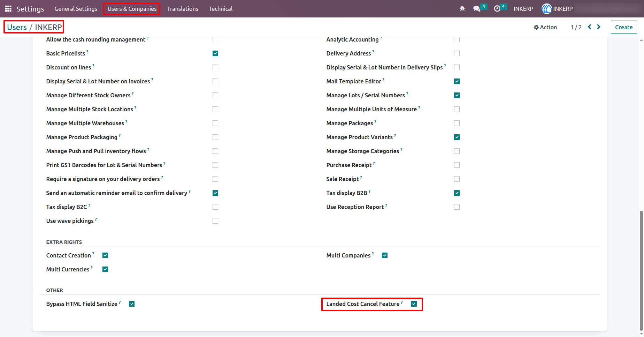Click the Create button
Image resolution: width=644 pixels, height=337 pixels.
click(624, 27)
